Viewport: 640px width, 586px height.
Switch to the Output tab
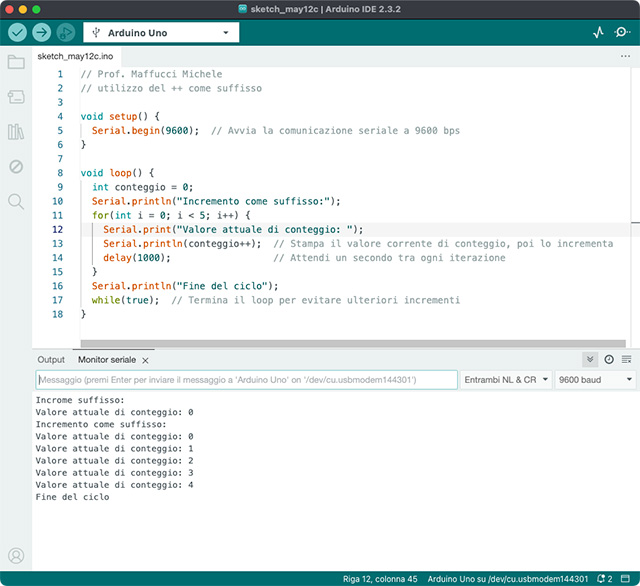coord(51,359)
